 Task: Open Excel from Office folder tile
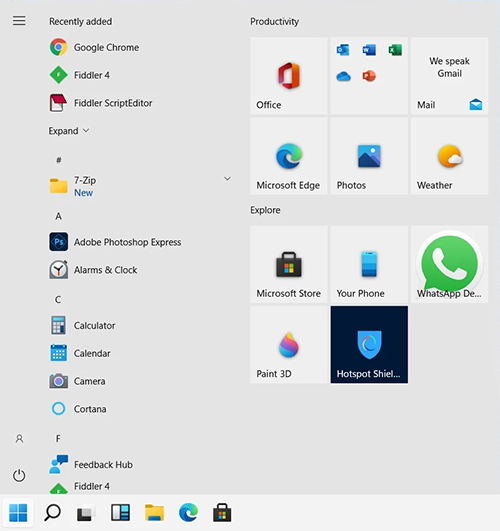(x=395, y=50)
